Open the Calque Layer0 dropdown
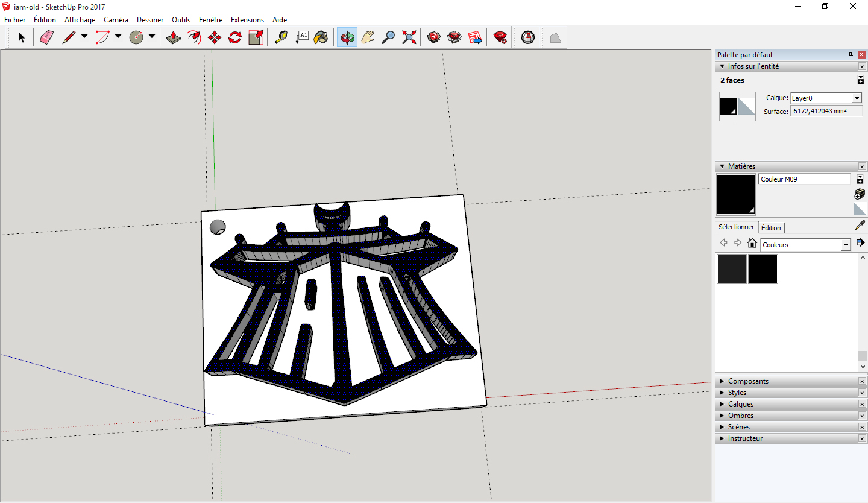The width and height of the screenshot is (868, 503). tap(857, 98)
